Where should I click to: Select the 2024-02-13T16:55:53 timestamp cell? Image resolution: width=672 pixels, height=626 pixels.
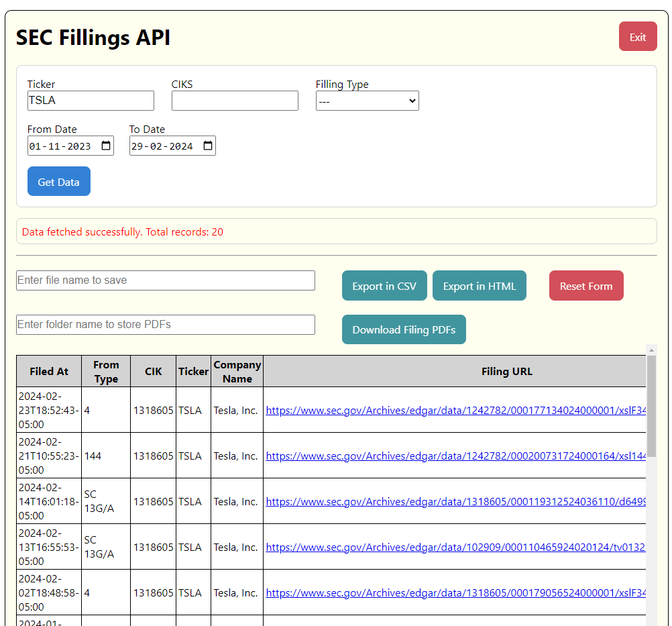(49, 547)
